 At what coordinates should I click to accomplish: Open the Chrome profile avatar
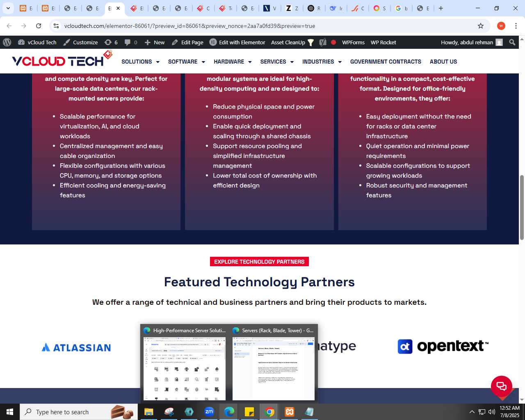click(501, 26)
